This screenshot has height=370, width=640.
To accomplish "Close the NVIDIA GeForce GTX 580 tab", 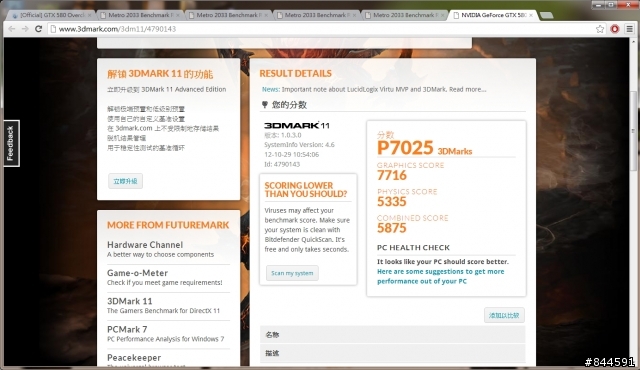I will (x=531, y=15).
